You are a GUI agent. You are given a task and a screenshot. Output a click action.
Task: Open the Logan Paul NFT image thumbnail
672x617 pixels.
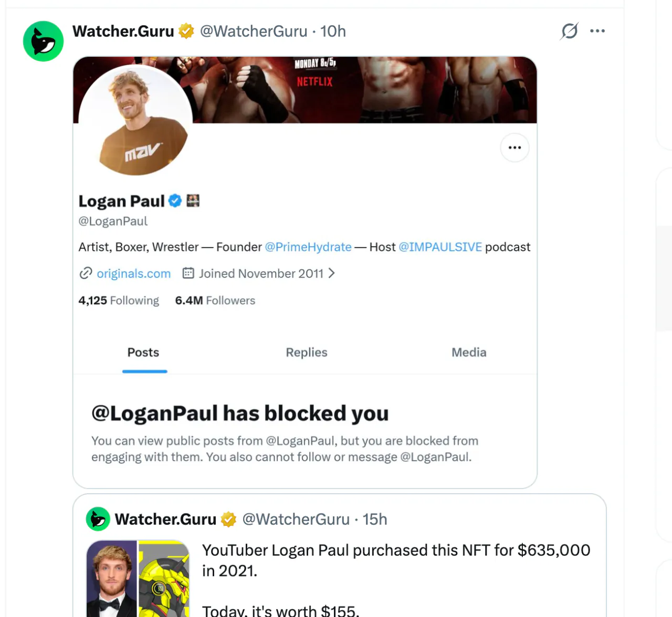tap(138, 579)
